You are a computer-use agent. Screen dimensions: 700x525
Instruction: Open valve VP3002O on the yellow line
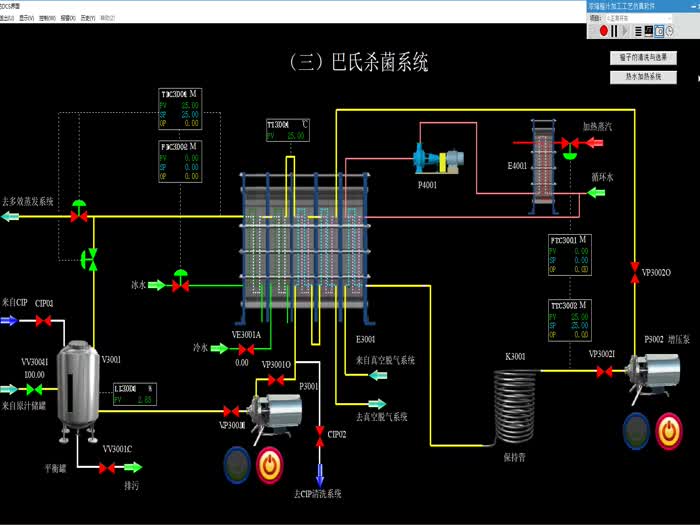[634, 271]
